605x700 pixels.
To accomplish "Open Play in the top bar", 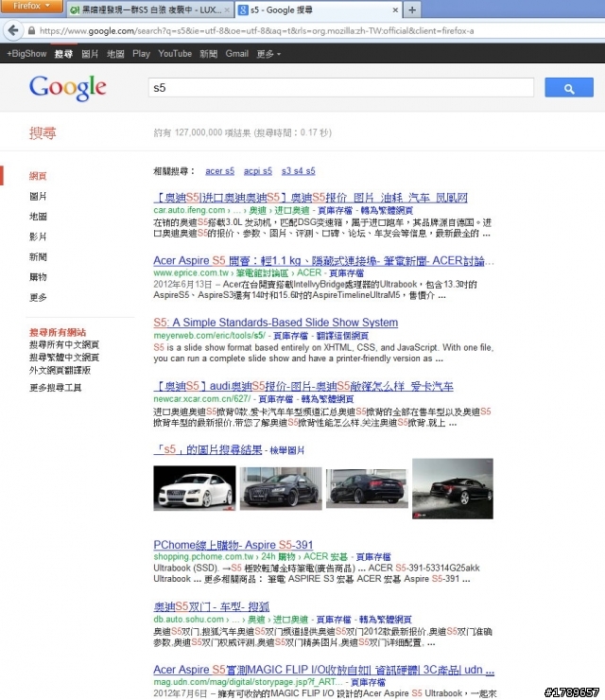I will (141, 54).
